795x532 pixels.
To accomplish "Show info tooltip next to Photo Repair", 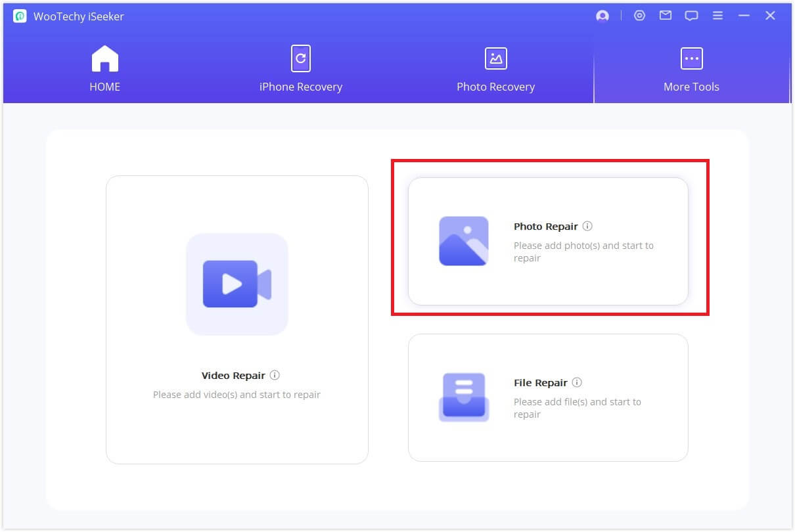I will (587, 226).
